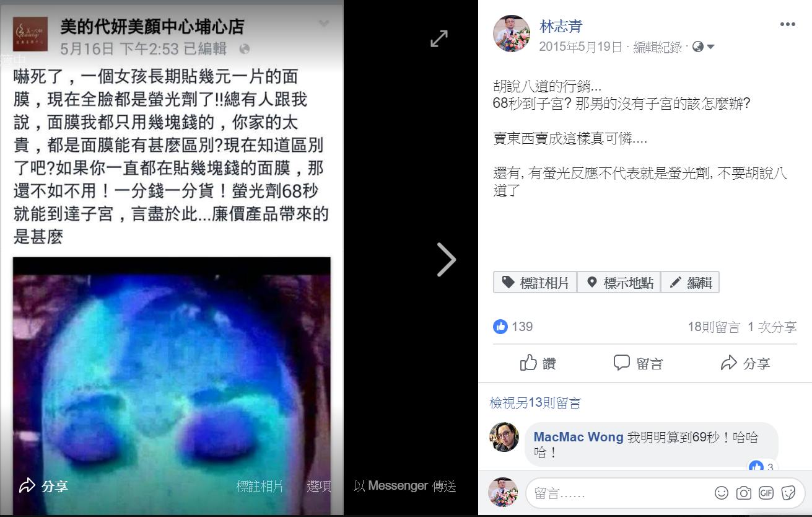
Task: Attach a photo using camera icon
Action: coord(744,493)
